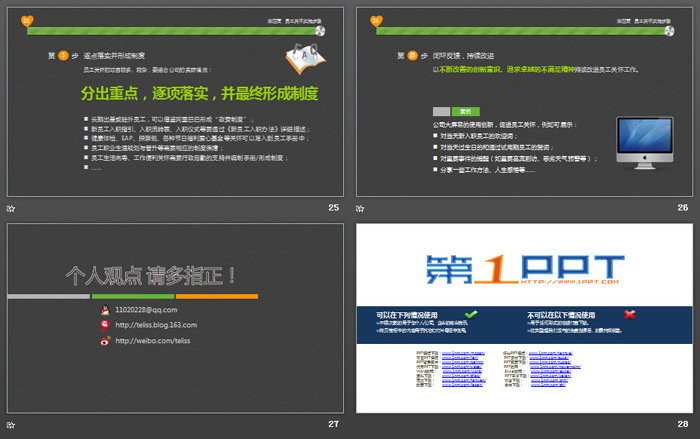This screenshot has width=700, height=439.
Task: Open the http://teliss.blog.163.com link
Action: [156, 325]
